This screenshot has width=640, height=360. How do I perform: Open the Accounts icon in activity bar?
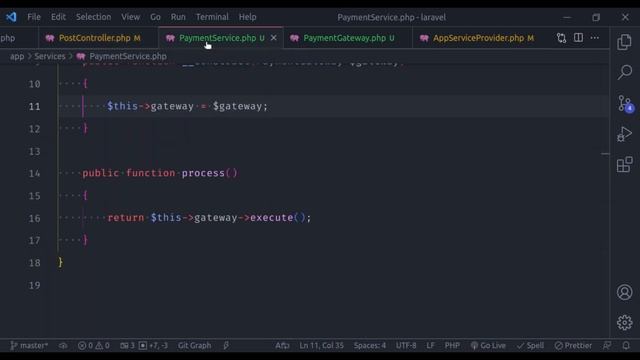click(x=624, y=292)
